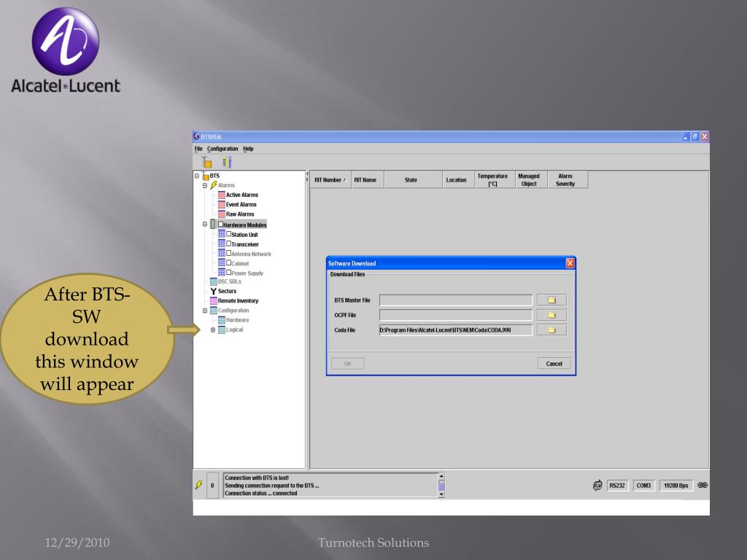Click Cancel in Software Download dialog
Screen dimensions: 747x560
554,363
